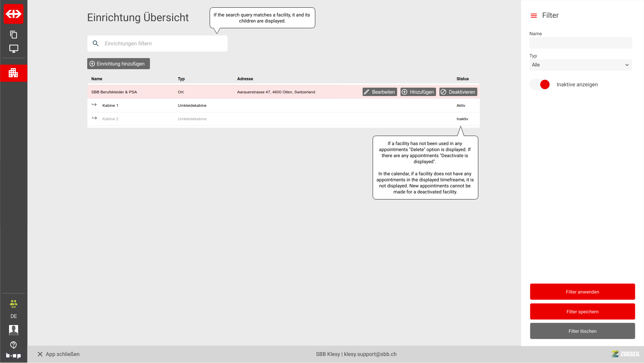The image size is (644, 363).
Task: Click the green switch-user people icon
Action: point(13,304)
